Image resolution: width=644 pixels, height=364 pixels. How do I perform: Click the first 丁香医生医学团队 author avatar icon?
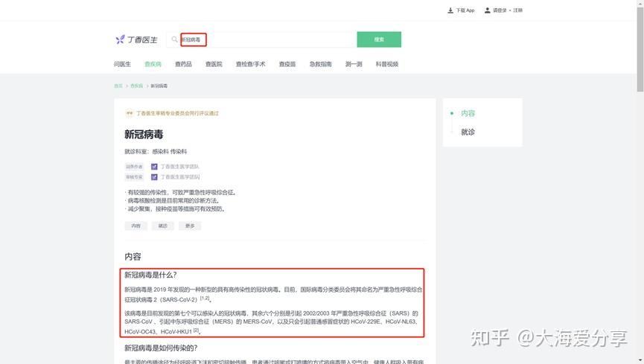point(154,167)
